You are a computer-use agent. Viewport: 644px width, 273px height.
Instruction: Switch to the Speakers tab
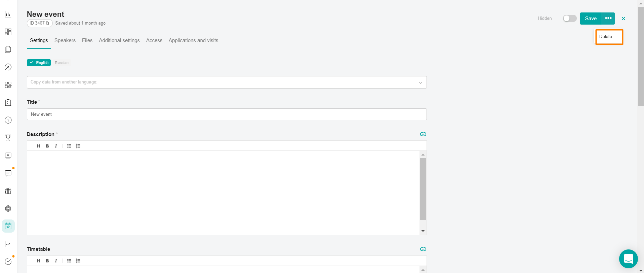pyautogui.click(x=65, y=40)
